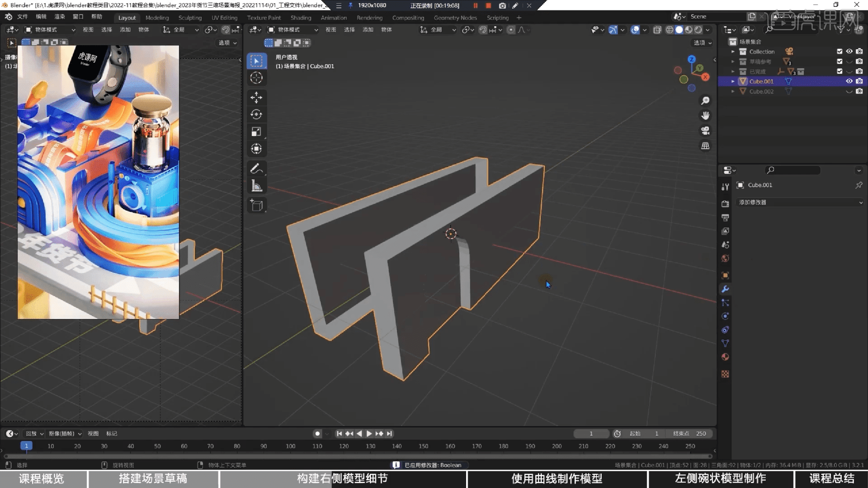Toggle Cube.002 render camera icon

[x=859, y=91]
